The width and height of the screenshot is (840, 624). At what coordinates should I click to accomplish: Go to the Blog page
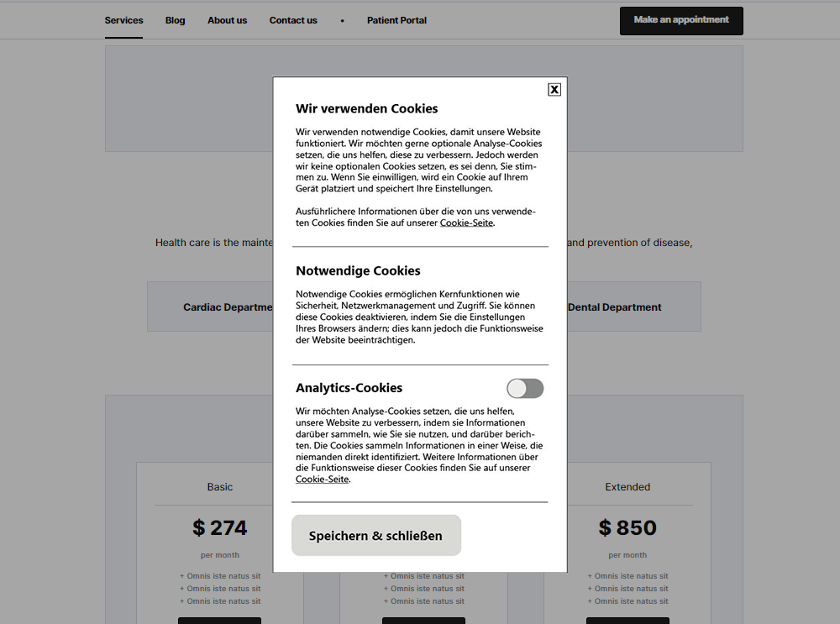pyautogui.click(x=176, y=20)
